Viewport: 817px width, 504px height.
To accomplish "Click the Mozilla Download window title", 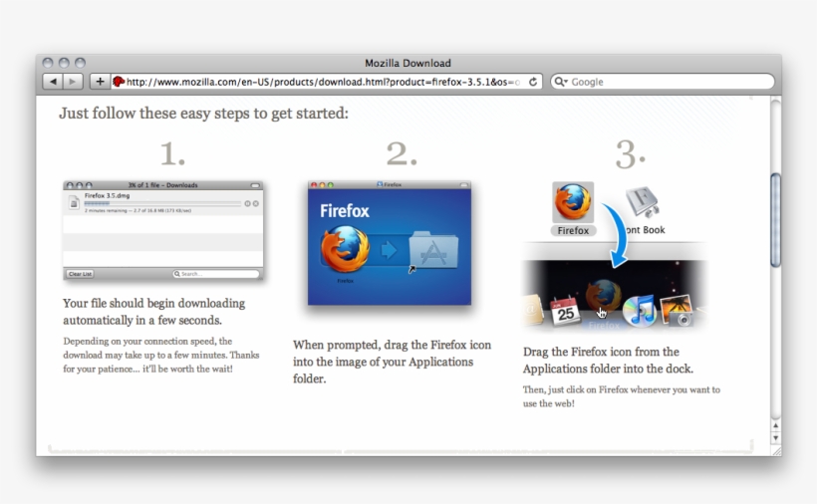I will 408,63.
